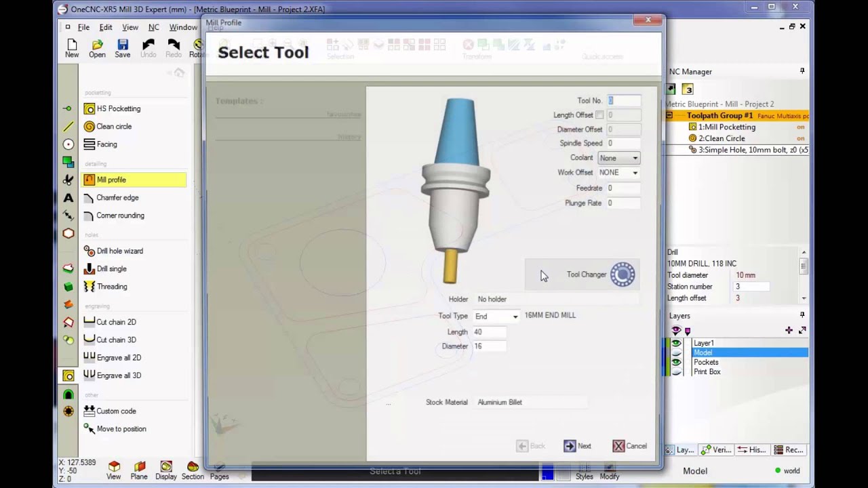Open the View menu
This screenshot has height=488, width=868.
pos(130,27)
